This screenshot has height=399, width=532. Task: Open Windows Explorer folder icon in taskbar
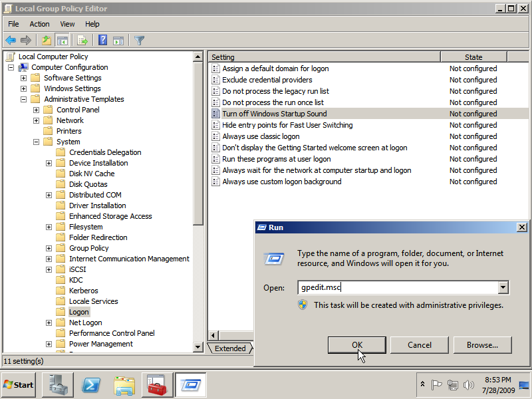coord(124,386)
